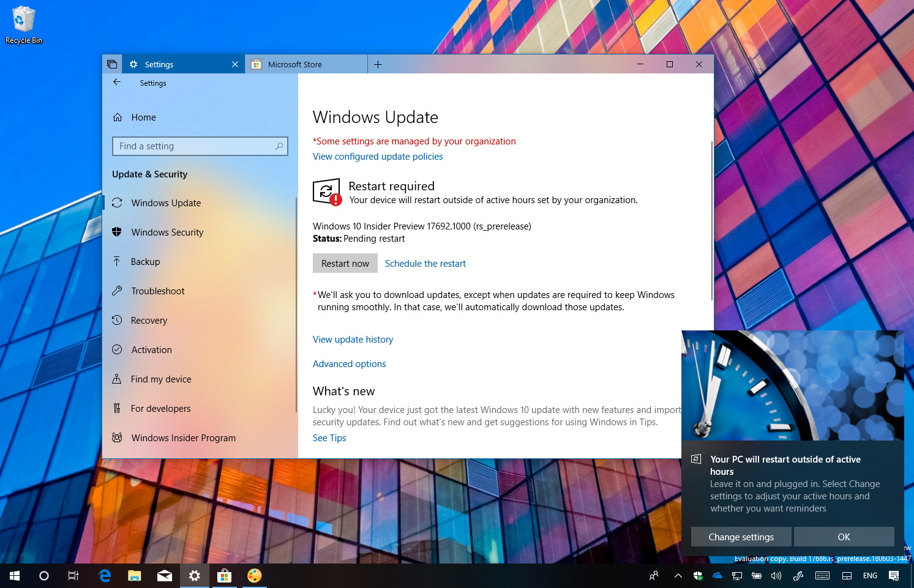
Task: Click the Restart required status icon
Action: 327,192
